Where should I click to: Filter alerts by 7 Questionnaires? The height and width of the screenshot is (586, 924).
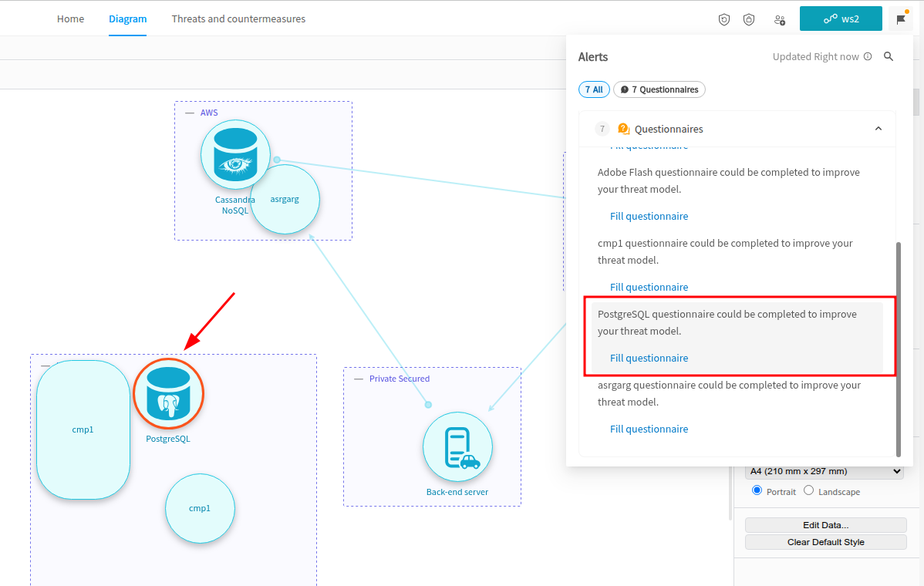pyautogui.click(x=659, y=89)
